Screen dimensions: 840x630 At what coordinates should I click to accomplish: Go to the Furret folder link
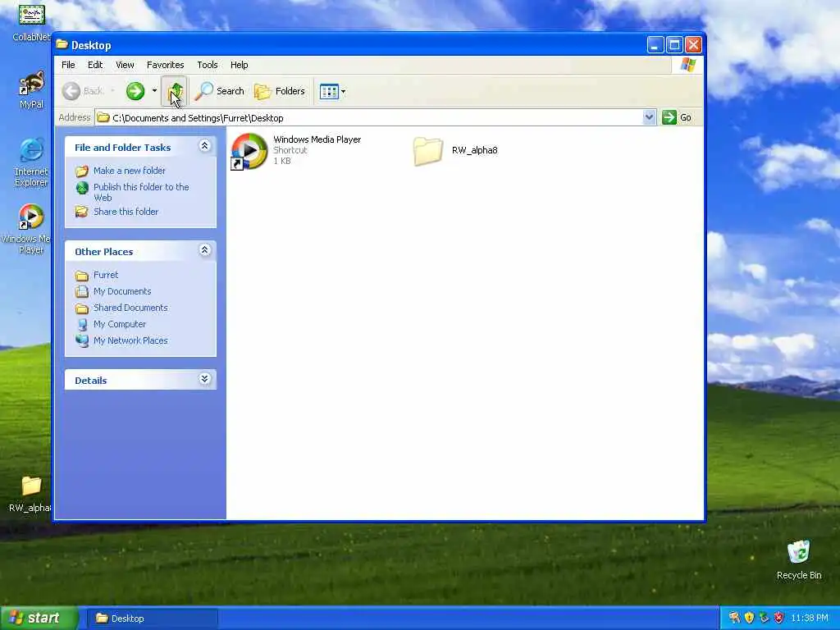point(106,275)
